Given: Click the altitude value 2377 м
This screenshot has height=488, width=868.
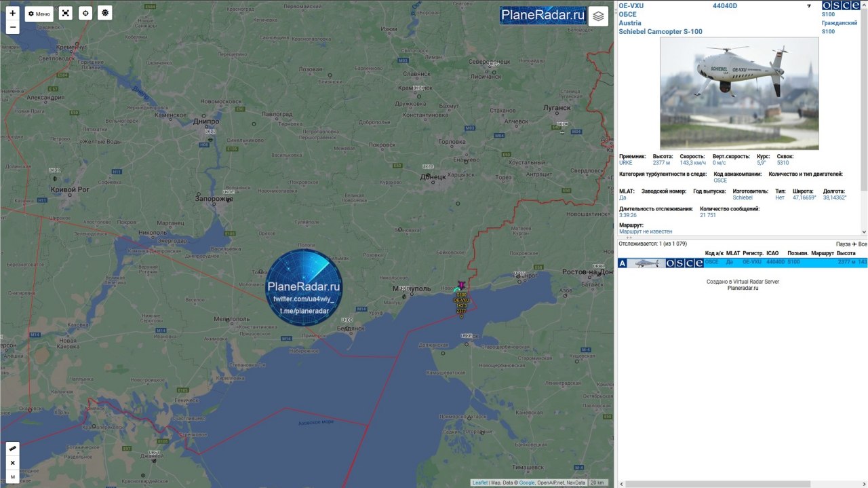Looking at the screenshot, I should [x=661, y=163].
